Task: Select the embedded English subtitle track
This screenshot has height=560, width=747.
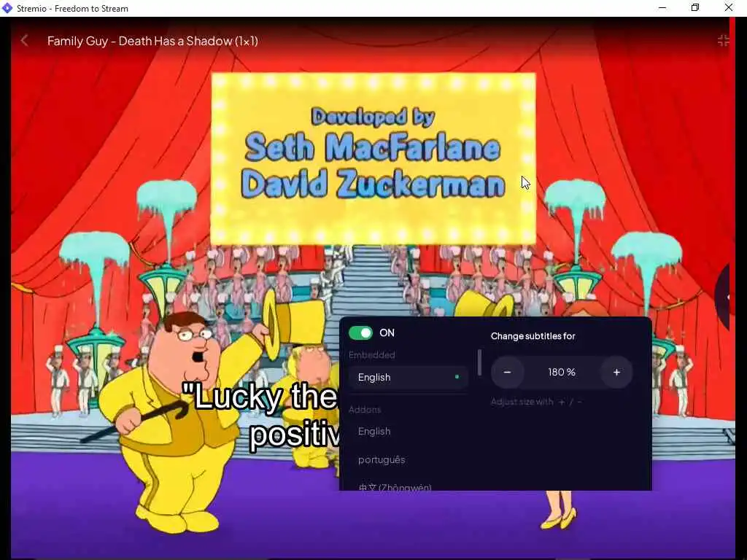Action: pyautogui.click(x=409, y=377)
